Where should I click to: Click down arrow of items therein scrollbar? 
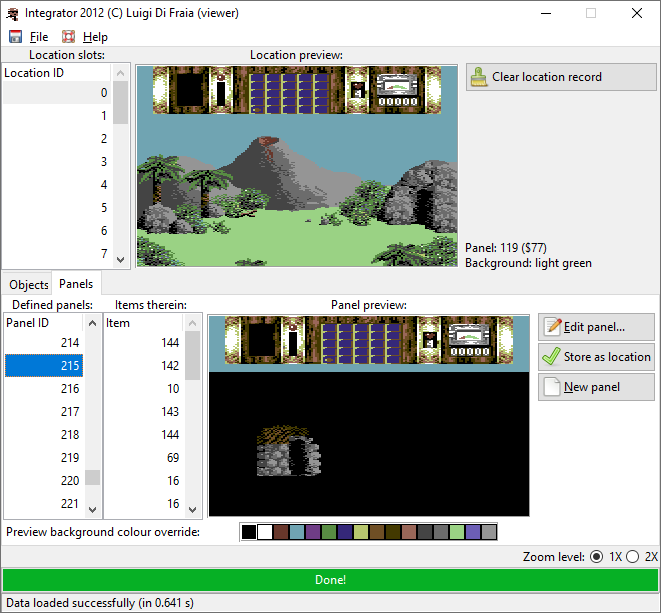click(x=193, y=510)
